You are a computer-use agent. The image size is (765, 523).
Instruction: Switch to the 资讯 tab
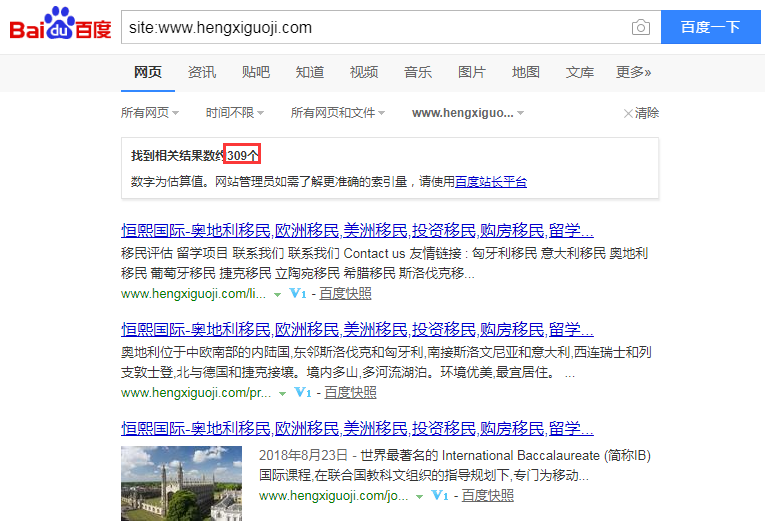(x=201, y=72)
